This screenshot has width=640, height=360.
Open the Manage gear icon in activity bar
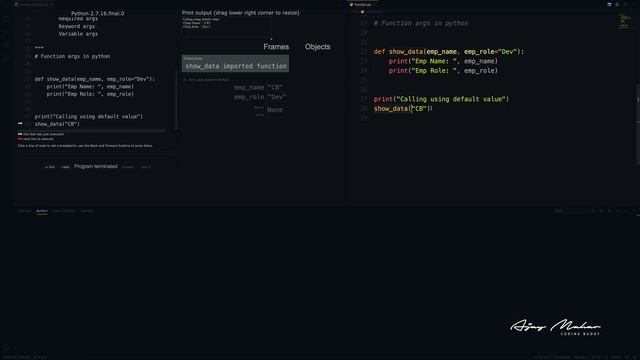point(6,348)
